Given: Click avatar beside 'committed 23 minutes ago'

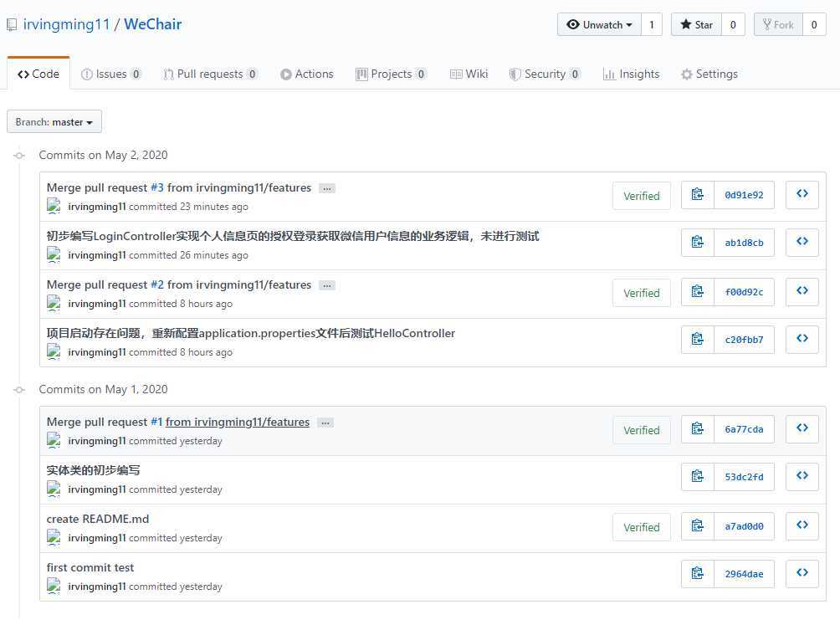Looking at the screenshot, I should point(54,206).
